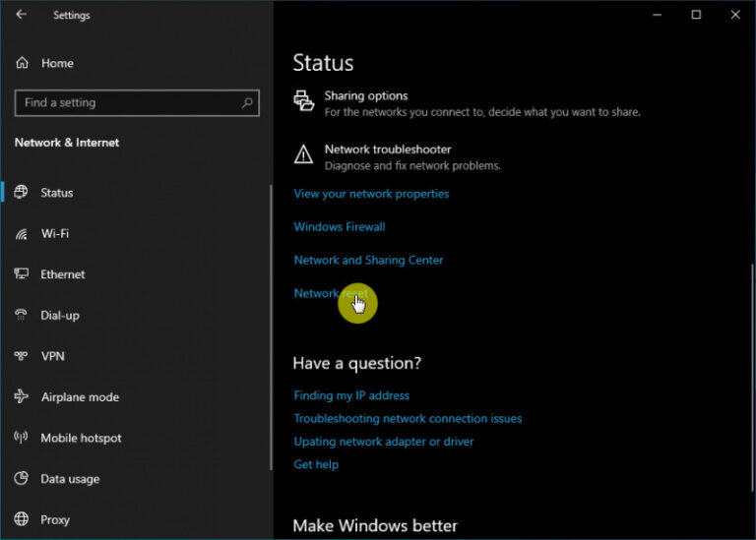Click the Network troubleshooter warning icon
The image size is (756, 540).
[304, 154]
